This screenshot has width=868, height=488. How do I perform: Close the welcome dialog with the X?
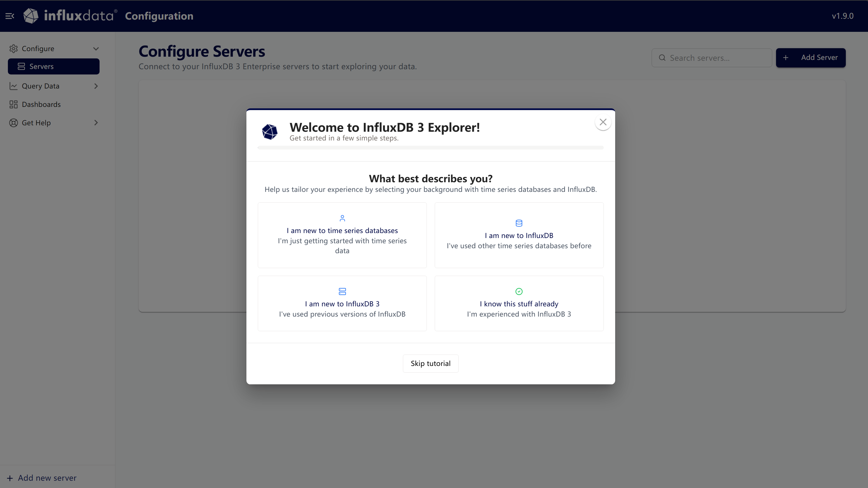pos(603,122)
